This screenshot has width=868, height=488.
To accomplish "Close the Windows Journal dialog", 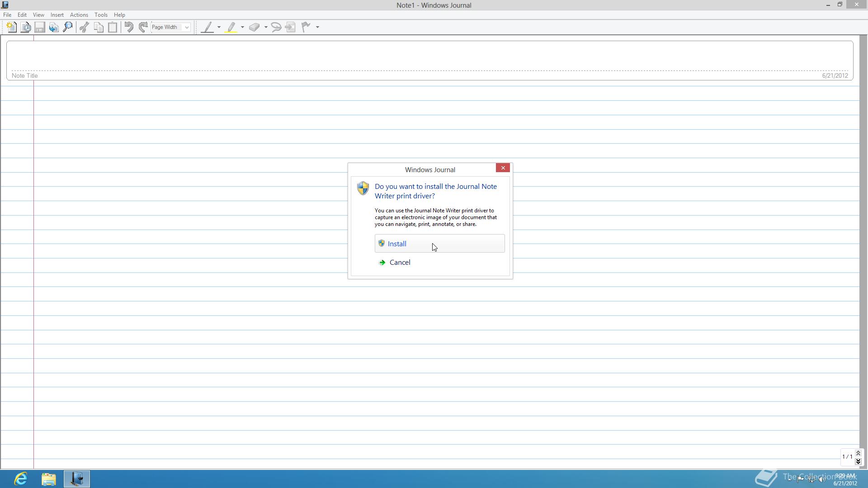I will (503, 168).
